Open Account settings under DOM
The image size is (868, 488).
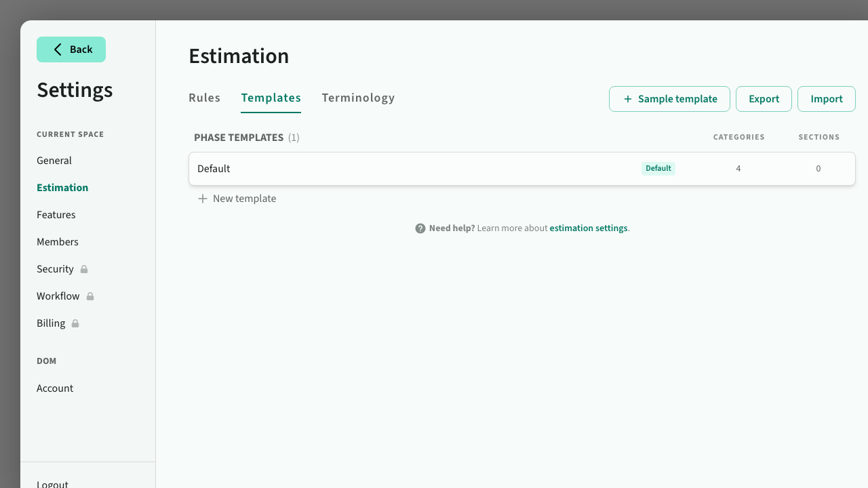click(x=55, y=388)
